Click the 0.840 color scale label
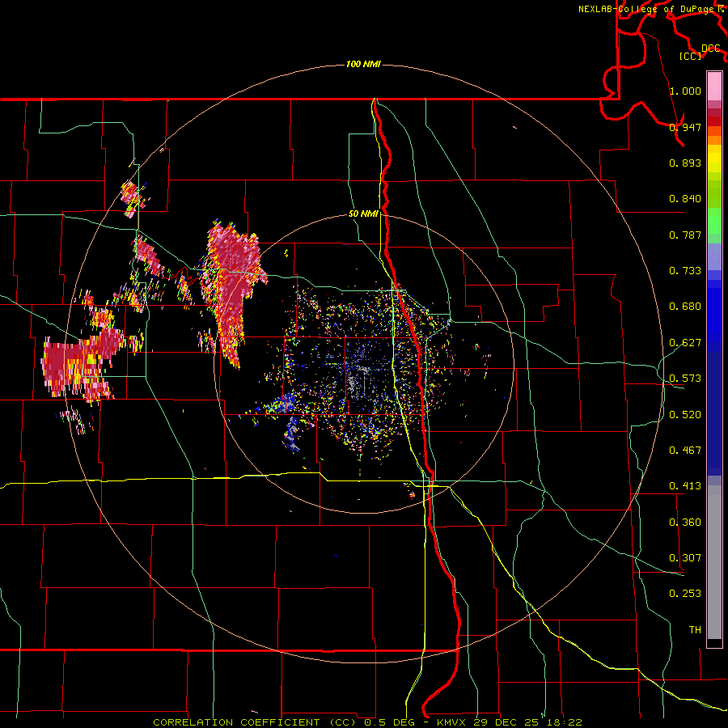 [685, 199]
